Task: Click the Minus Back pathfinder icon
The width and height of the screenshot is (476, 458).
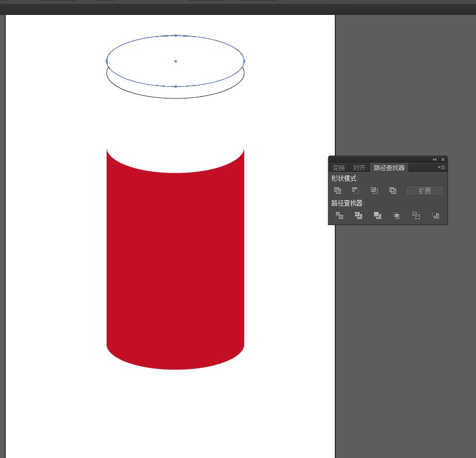Action: [436, 215]
